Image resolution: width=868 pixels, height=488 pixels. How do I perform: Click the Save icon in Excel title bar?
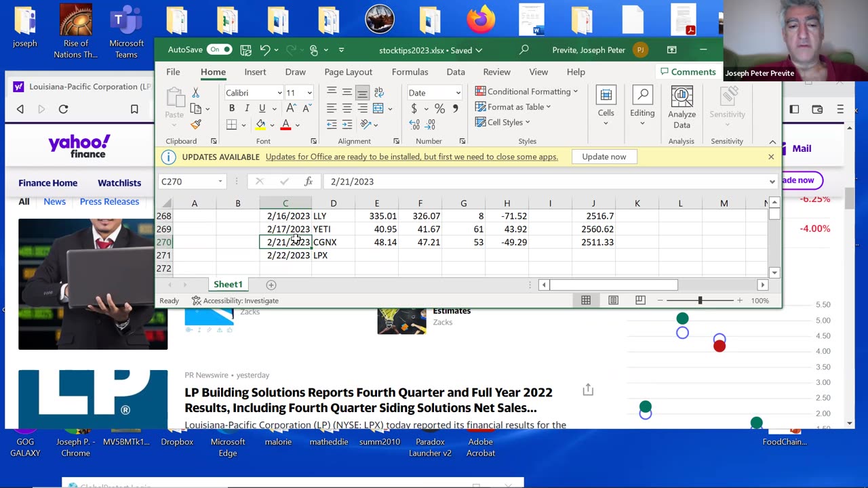[x=245, y=50]
